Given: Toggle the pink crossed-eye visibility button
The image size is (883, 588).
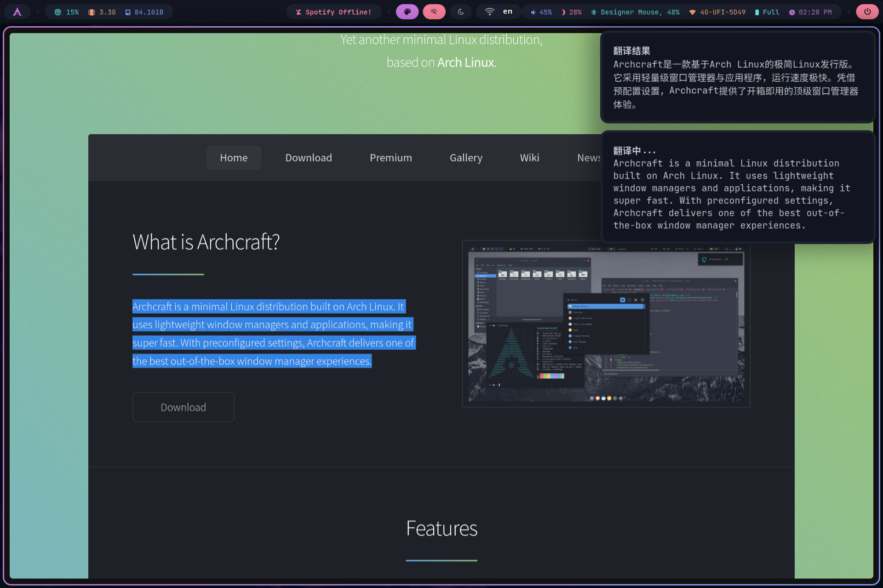Looking at the screenshot, I should coord(434,12).
